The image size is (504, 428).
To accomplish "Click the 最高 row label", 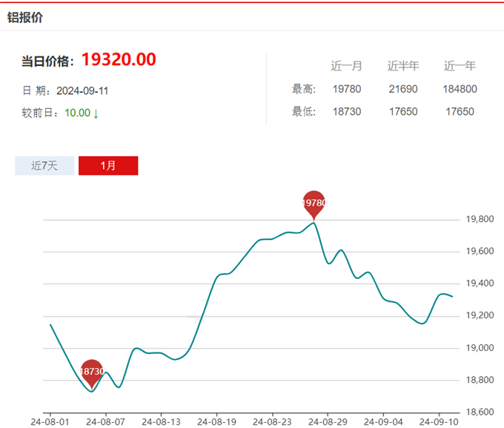I will (x=304, y=89).
